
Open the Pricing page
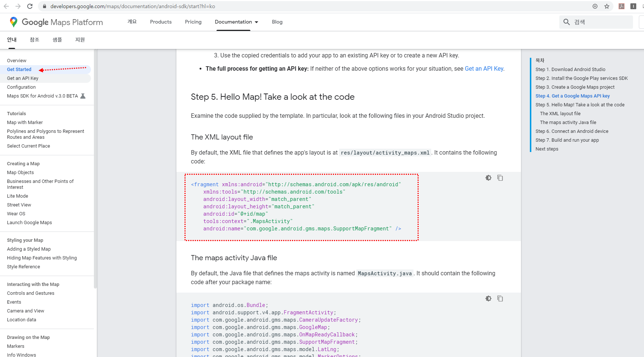tap(193, 22)
